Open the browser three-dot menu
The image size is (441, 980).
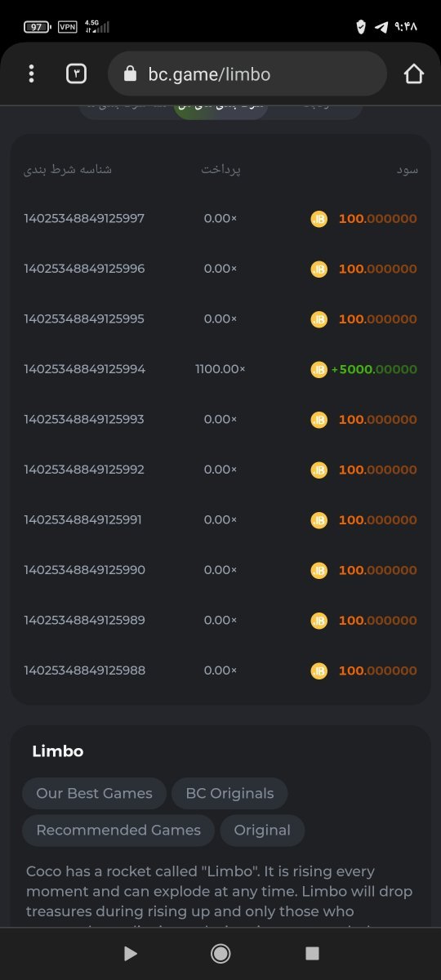click(x=31, y=74)
